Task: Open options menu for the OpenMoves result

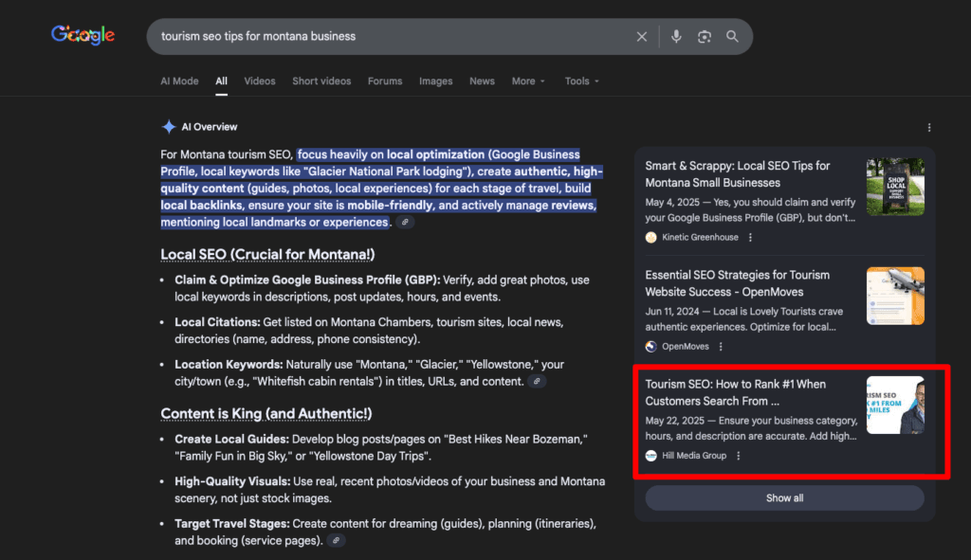Action: 721,346
